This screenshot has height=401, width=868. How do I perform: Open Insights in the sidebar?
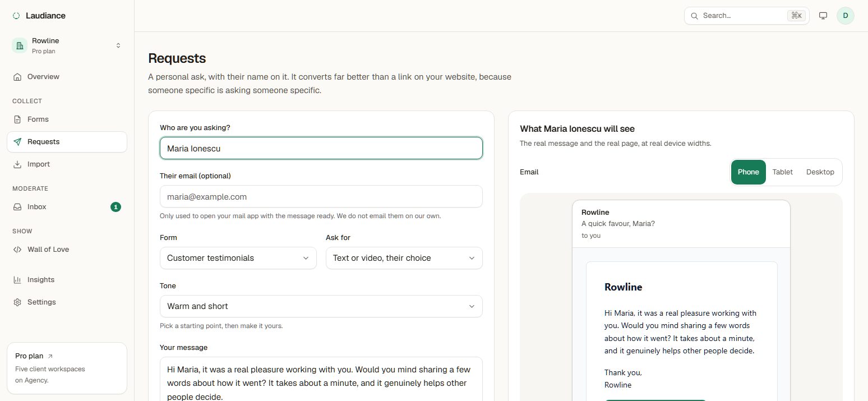tap(67, 280)
